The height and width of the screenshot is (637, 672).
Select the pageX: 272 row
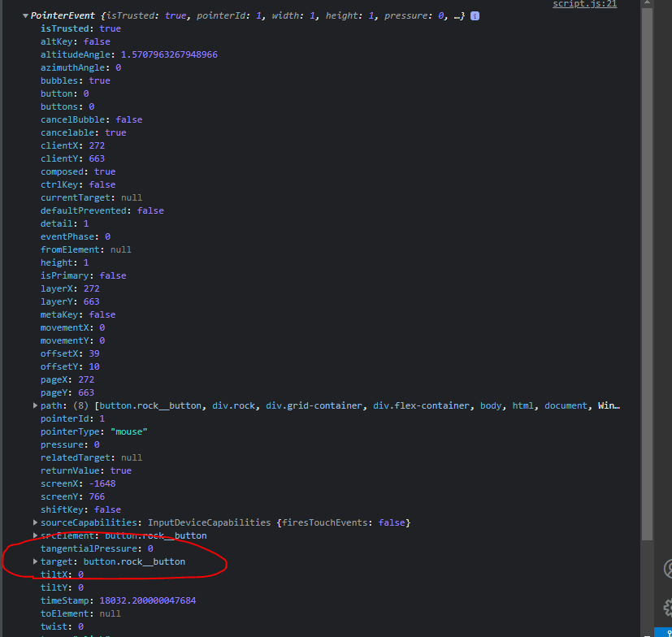[x=67, y=379]
